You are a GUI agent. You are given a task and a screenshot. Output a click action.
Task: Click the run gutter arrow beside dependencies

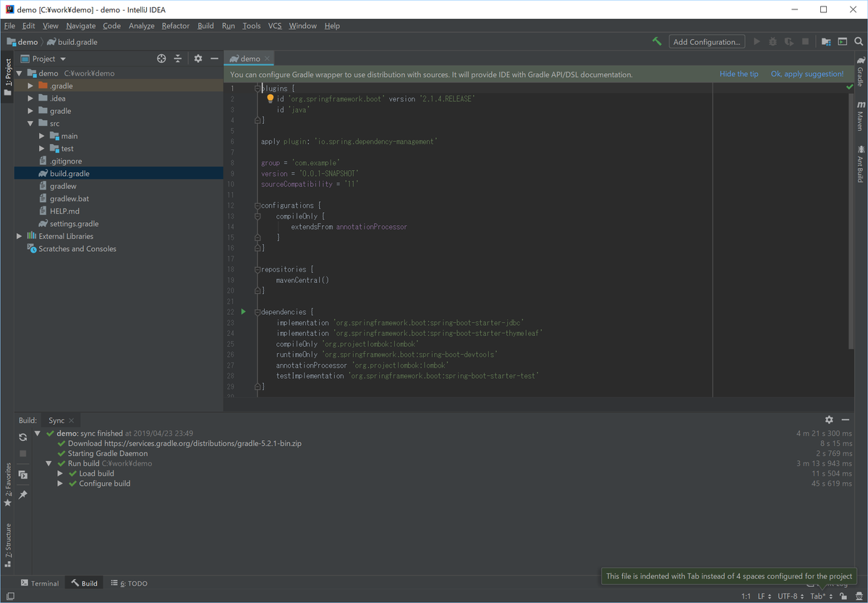click(x=243, y=311)
